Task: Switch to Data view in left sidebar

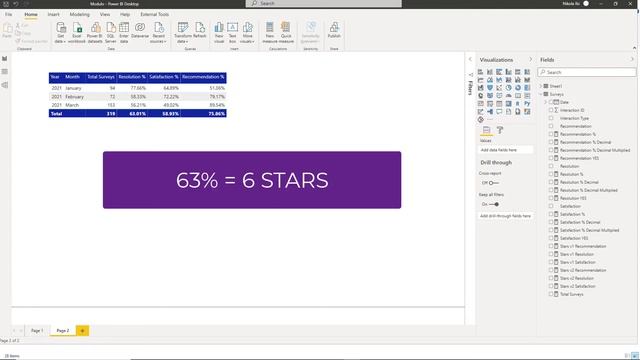Action: point(5,72)
